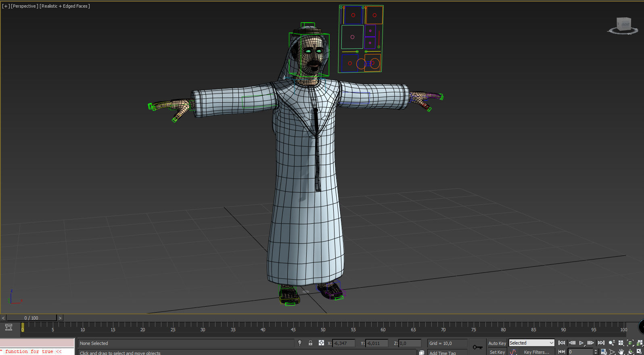The image size is (644, 355).
Task: Click frame 75 on the track bar
Action: 473,330
